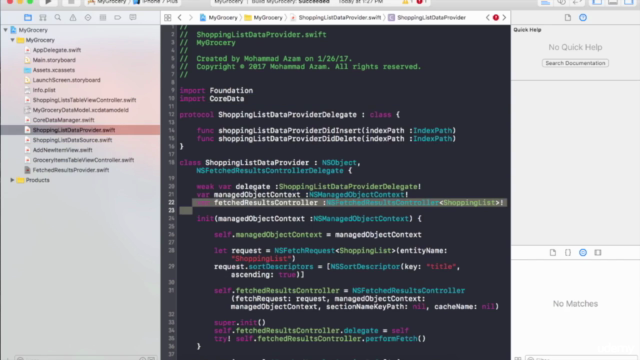Click 'No Matches' library text
Screen dimensions: 640x360
pos(575,304)
